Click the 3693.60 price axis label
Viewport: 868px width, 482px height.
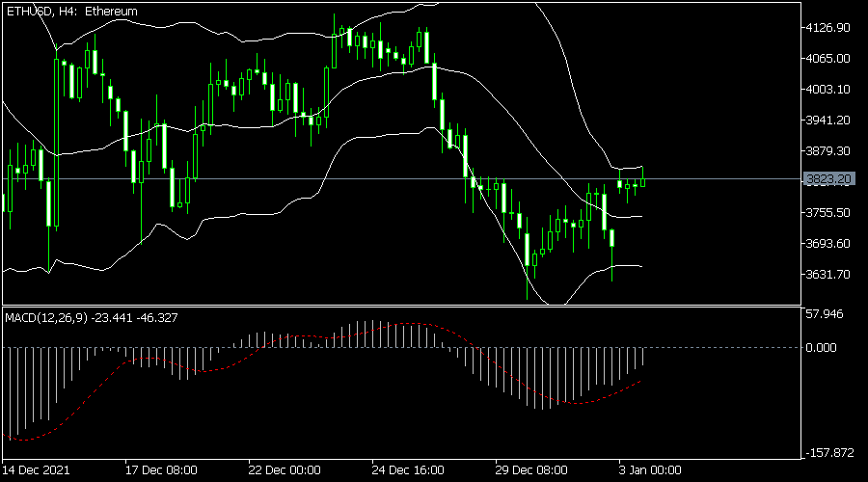tap(828, 244)
